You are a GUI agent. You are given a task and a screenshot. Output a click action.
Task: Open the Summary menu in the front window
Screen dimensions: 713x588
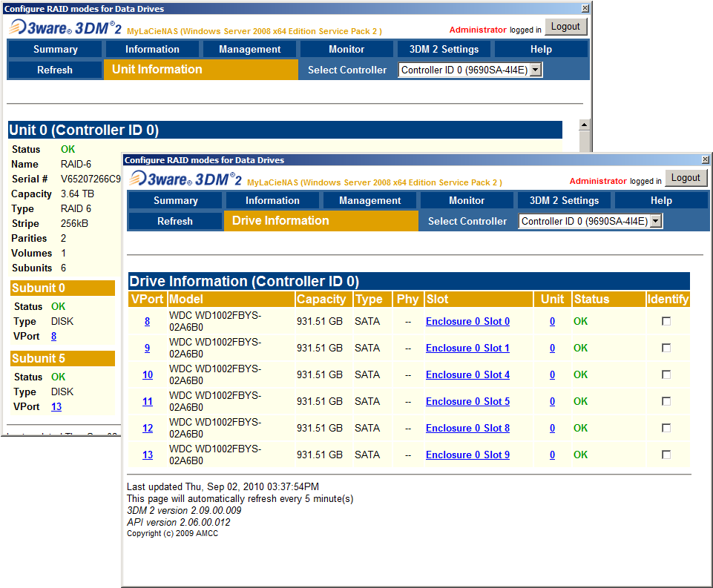click(176, 200)
